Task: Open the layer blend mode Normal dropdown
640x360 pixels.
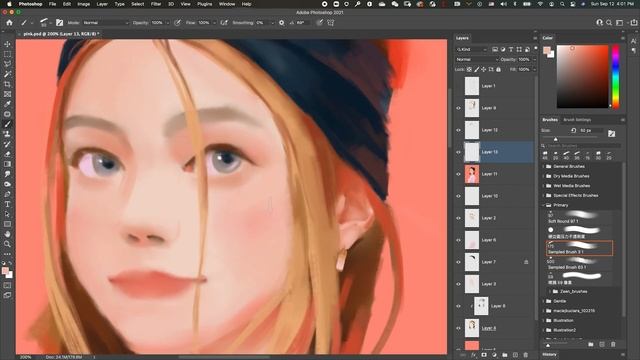Action: [477, 60]
